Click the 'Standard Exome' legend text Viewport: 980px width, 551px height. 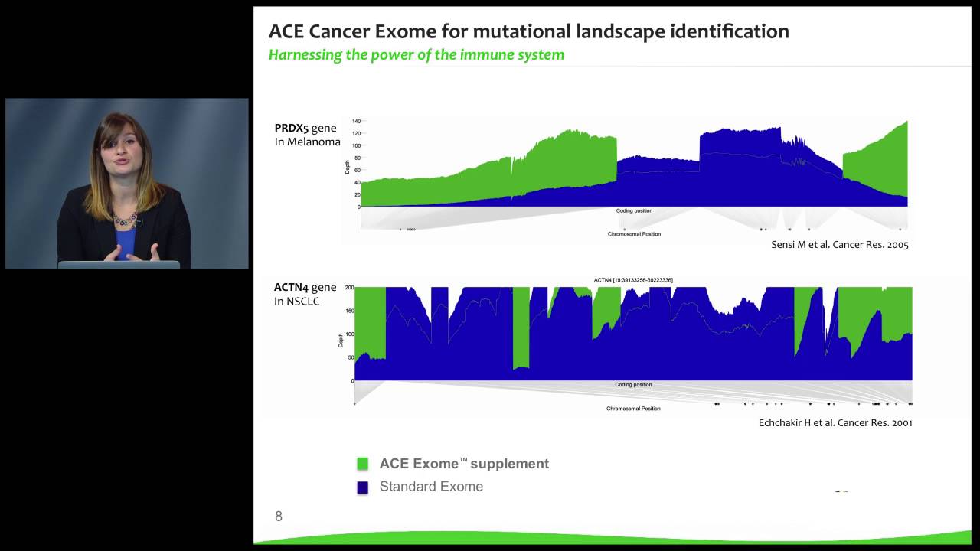point(431,487)
